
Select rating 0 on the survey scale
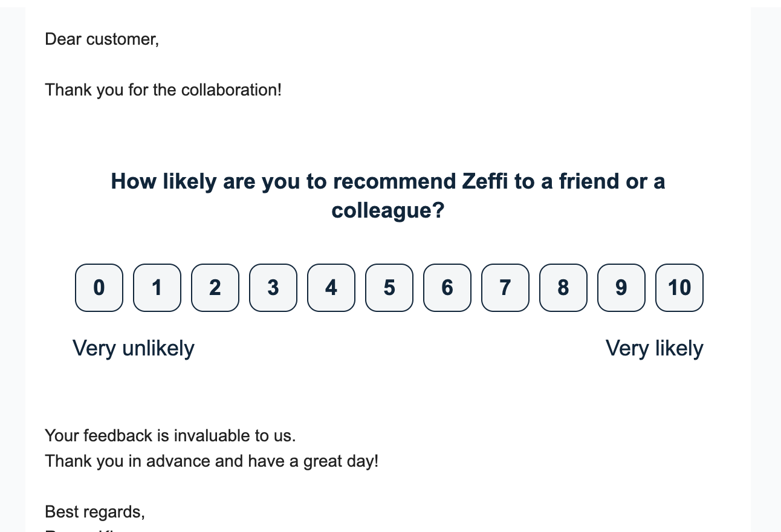point(99,288)
